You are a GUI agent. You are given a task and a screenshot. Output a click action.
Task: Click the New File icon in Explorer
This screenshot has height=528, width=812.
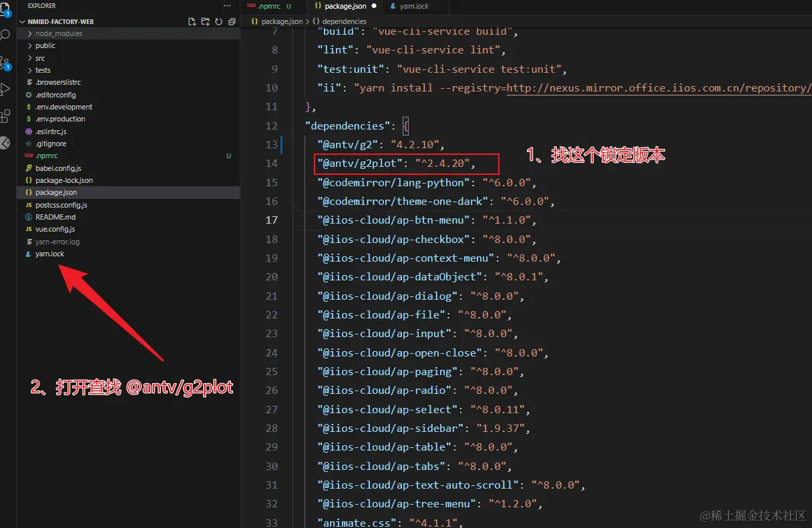[x=192, y=21]
